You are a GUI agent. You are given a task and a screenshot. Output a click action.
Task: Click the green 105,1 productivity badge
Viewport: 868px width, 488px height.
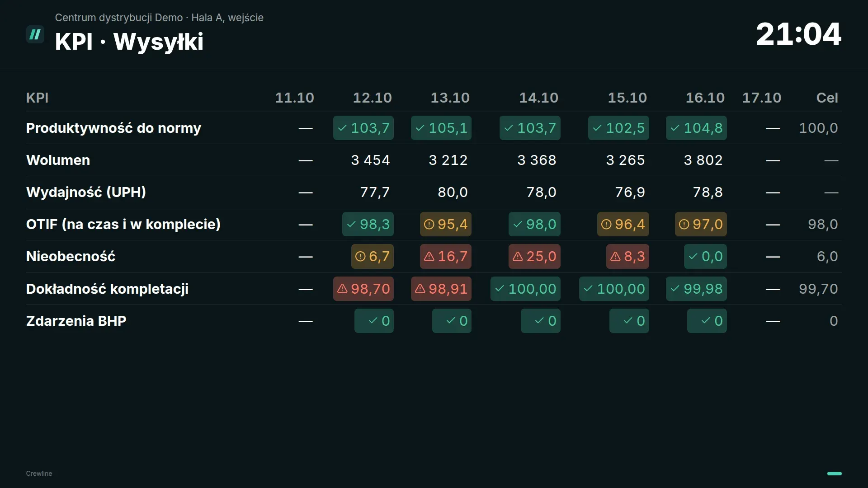coord(441,128)
